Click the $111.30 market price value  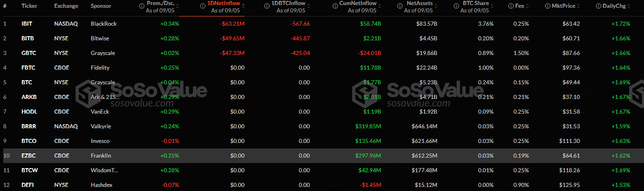coord(571,141)
